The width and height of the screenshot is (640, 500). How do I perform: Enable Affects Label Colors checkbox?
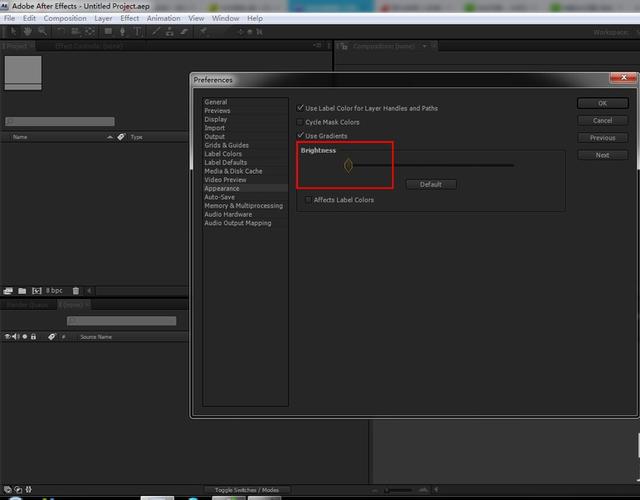308,200
